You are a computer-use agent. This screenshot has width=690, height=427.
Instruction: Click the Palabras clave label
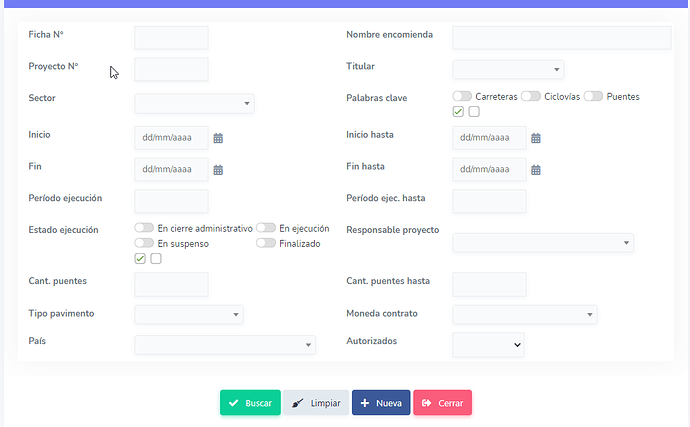(x=377, y=98)
